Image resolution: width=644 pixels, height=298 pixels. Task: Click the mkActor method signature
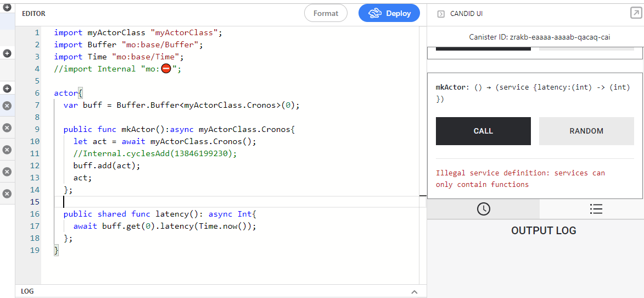coord(533,93)
